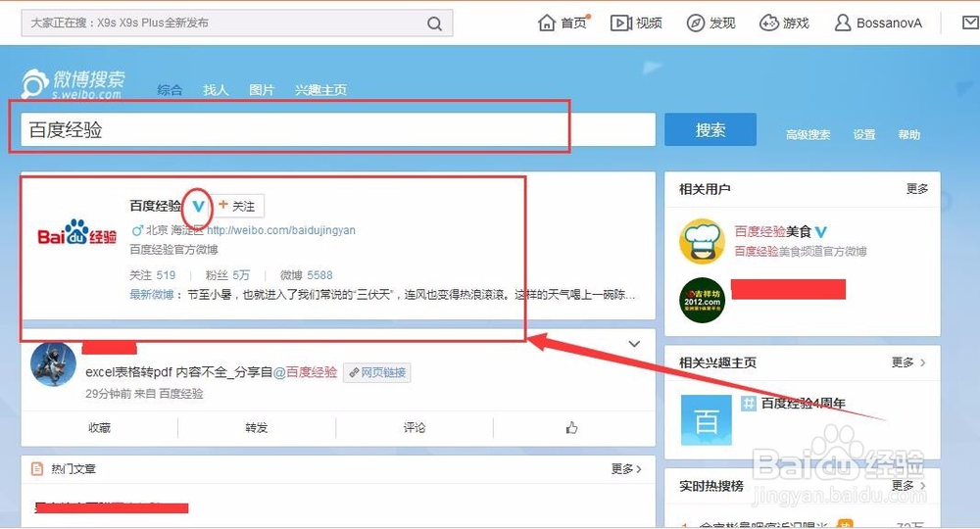Switch to the 综合 tab
980x529 pixels.
[170, 90]
